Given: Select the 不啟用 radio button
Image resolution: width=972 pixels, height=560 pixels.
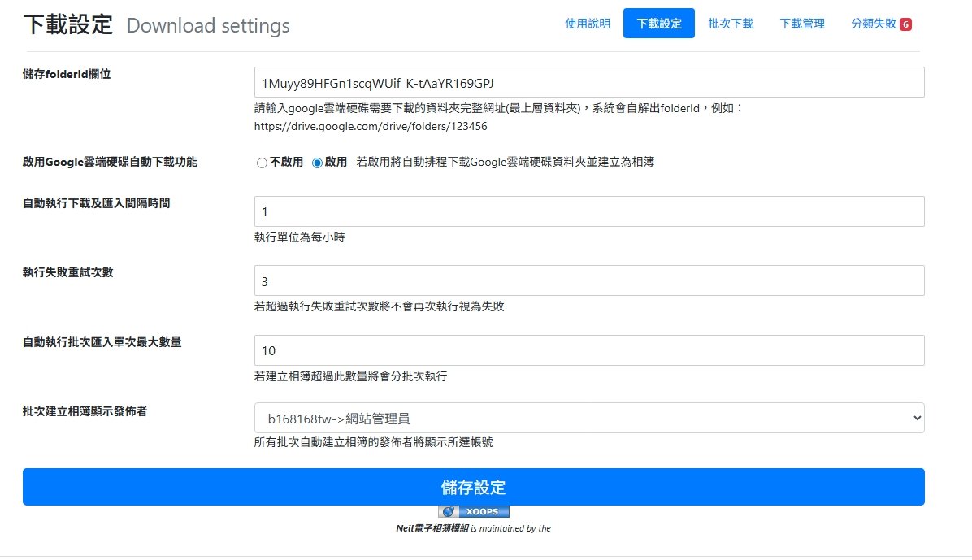Looking at the screenshot, I should coord(262,163).
